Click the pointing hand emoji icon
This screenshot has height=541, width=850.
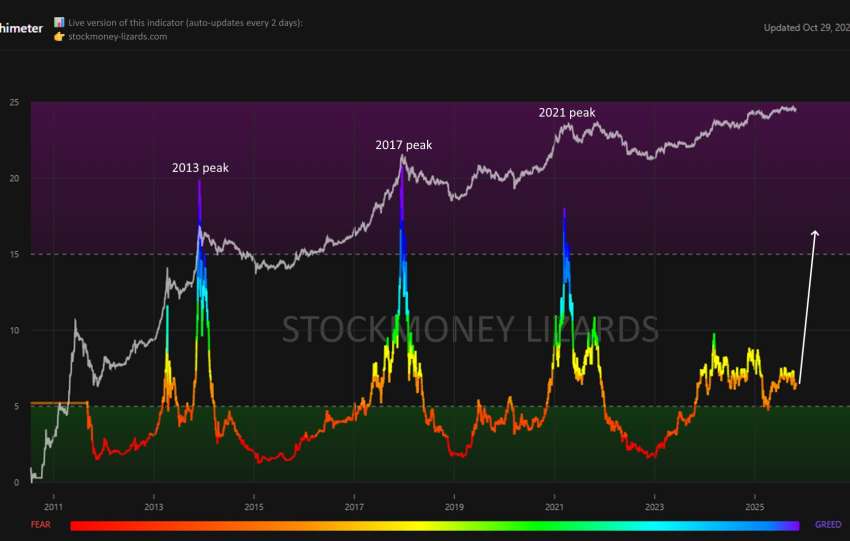point(59,36)
